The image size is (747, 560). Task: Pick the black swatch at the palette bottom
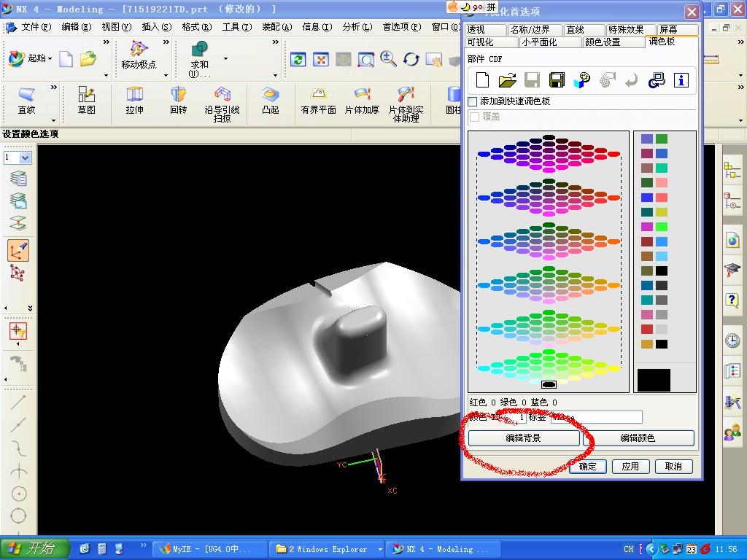549,384
